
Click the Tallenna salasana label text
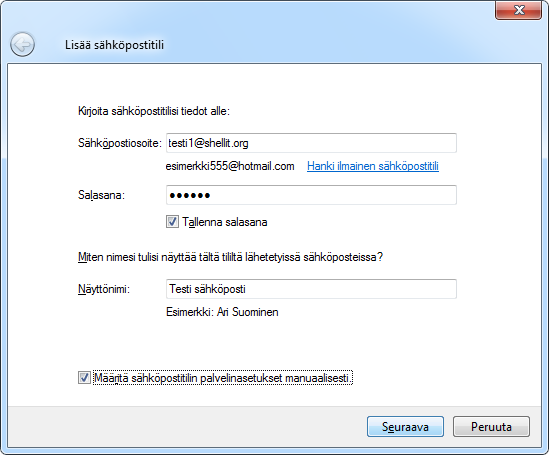click(x=225, y=222)
